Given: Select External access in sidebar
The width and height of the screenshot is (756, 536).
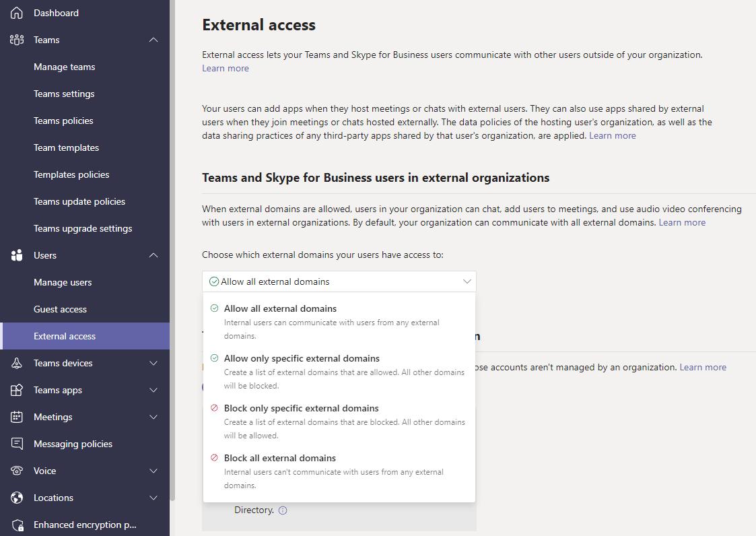Looking at the screenshot, I should 85,336.
